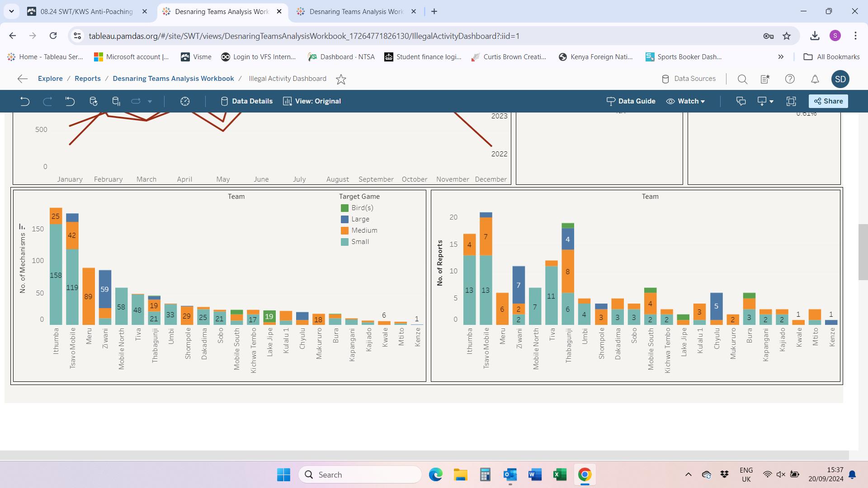
Task: Expand the hidden bookmarks chevron
Action: tap(781, 57)
